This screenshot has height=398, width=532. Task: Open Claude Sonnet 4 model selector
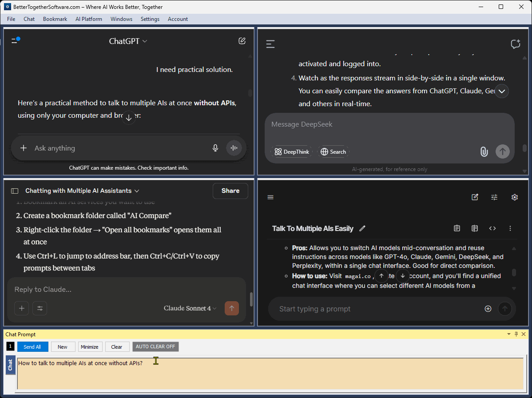(x=190, y=308)
